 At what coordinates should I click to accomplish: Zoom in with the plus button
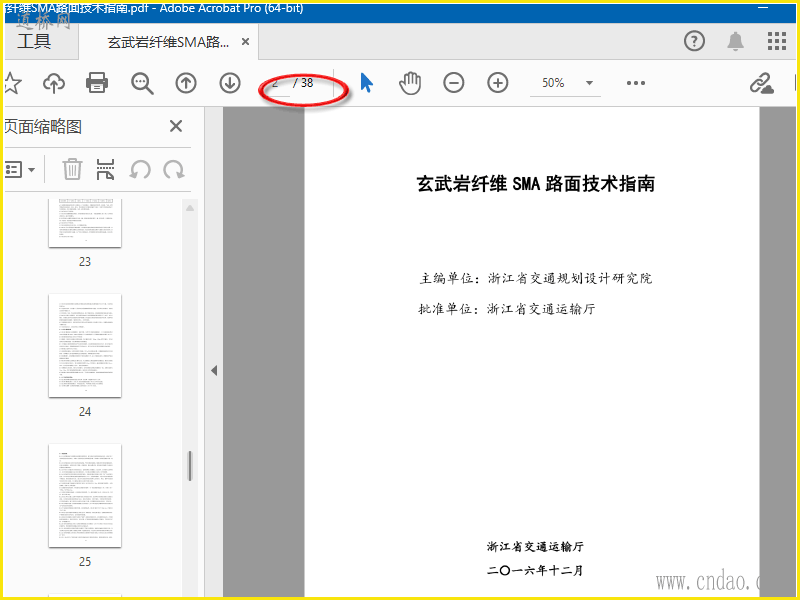497,83
